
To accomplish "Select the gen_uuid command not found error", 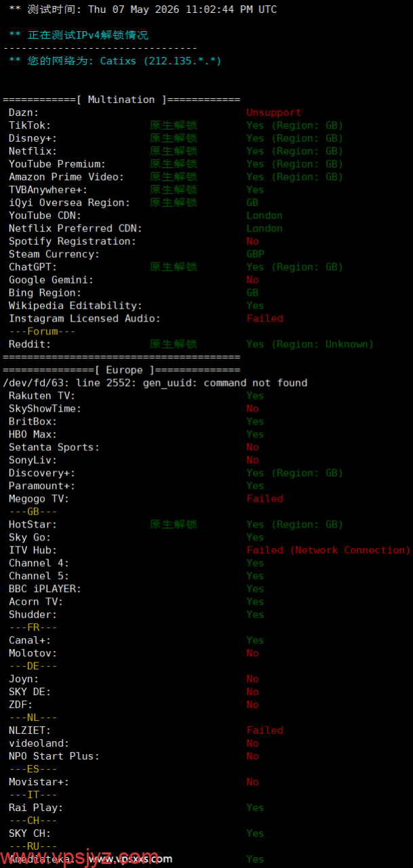I will tap(155, 383).
